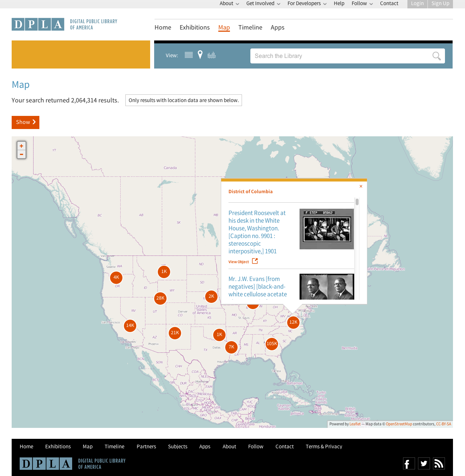Open the Exhibitions tab in main navigation

[195, 28]
